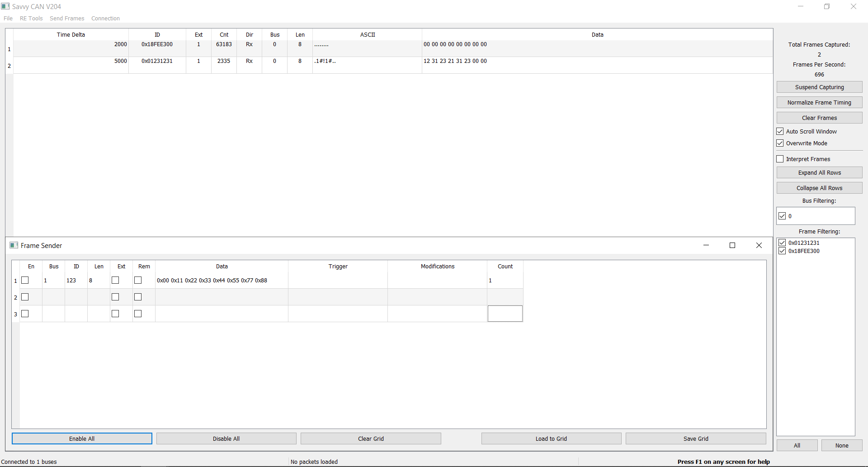868x467 pixels.
Task: Click Trigger cell in sender row 1
Action: coord(338,281)
